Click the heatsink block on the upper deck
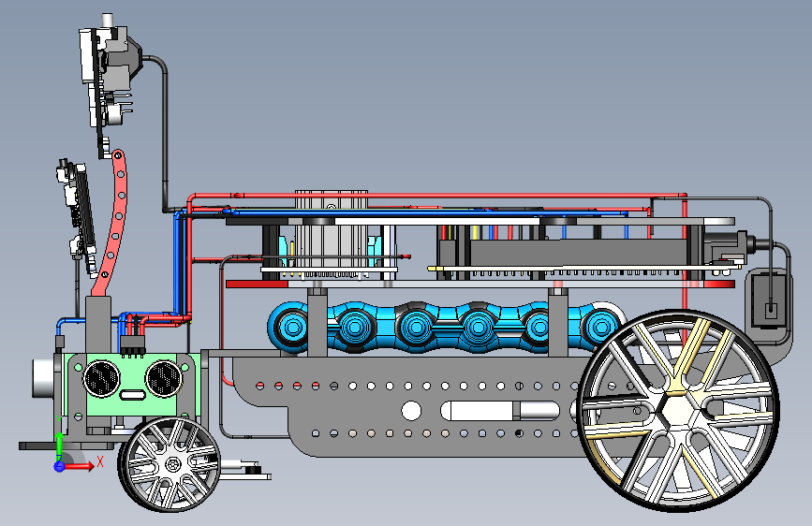 [332, 228]
